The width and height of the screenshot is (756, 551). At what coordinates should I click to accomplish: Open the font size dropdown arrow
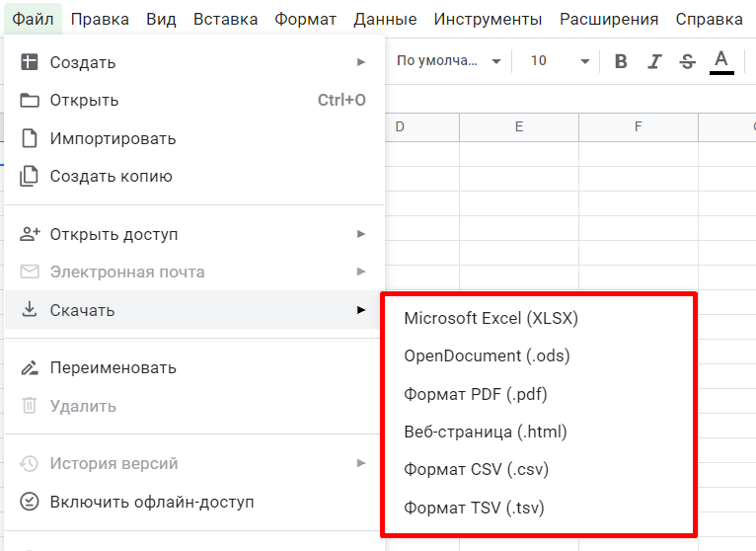tap(585, 61)
